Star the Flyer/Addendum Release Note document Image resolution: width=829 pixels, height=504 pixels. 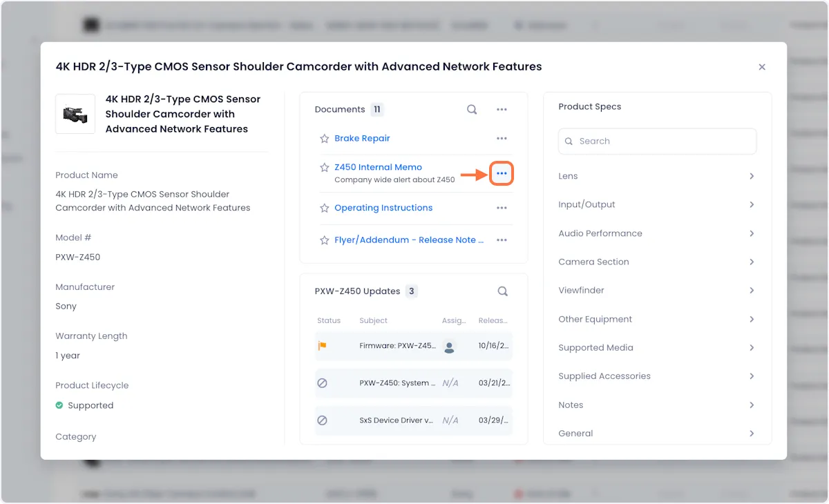324,240
